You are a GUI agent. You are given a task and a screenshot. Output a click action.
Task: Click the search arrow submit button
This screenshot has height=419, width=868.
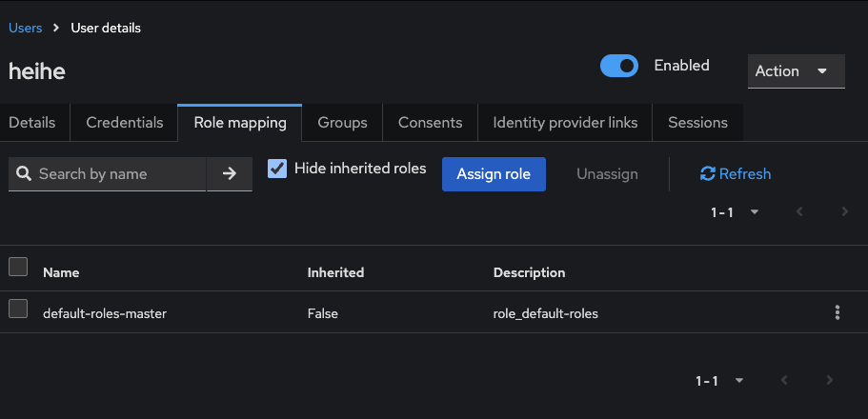coord(229,174)
